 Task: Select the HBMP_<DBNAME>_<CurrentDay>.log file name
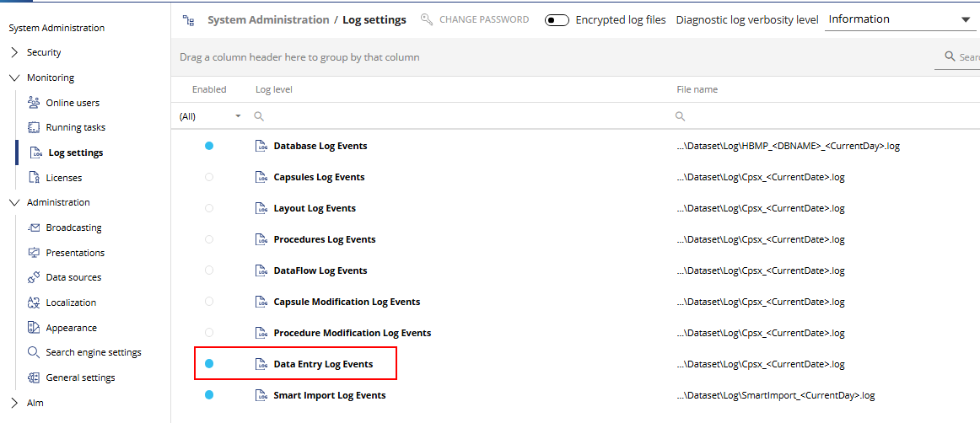pyautogui.click(x=788, y=146)
